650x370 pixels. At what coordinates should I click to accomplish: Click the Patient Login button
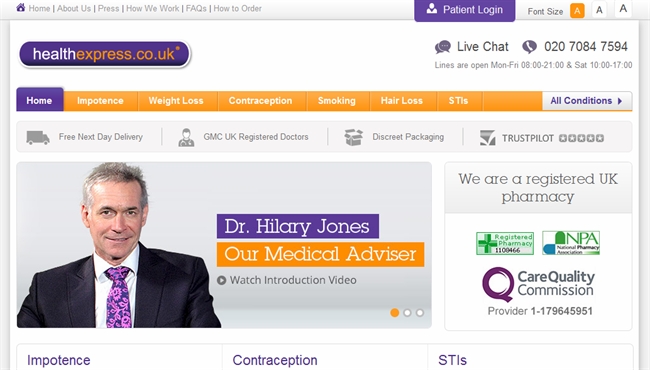(x=465, y=10)
